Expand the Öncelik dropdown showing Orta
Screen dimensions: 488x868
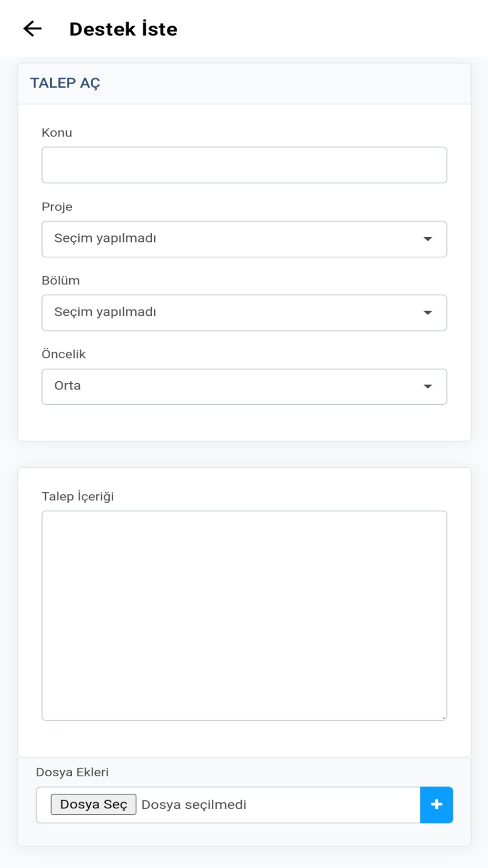(234, 387)
